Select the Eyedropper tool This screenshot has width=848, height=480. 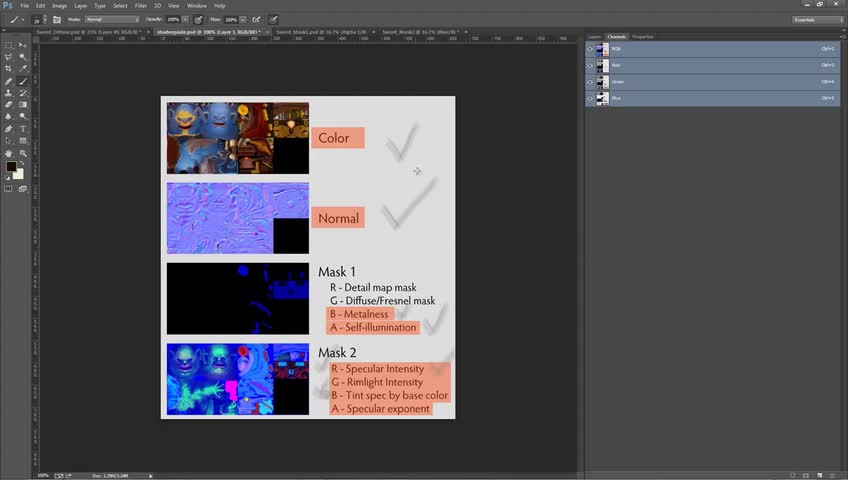coord(23,69)
